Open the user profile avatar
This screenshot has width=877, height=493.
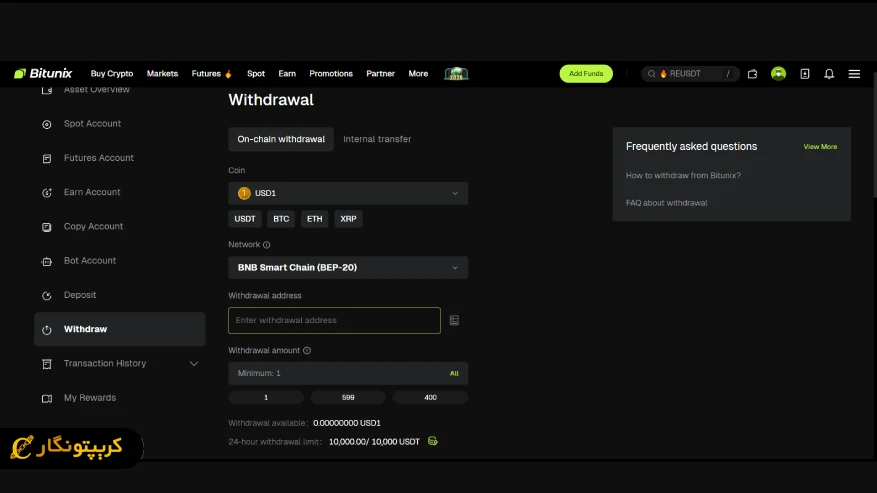point(778,73)
